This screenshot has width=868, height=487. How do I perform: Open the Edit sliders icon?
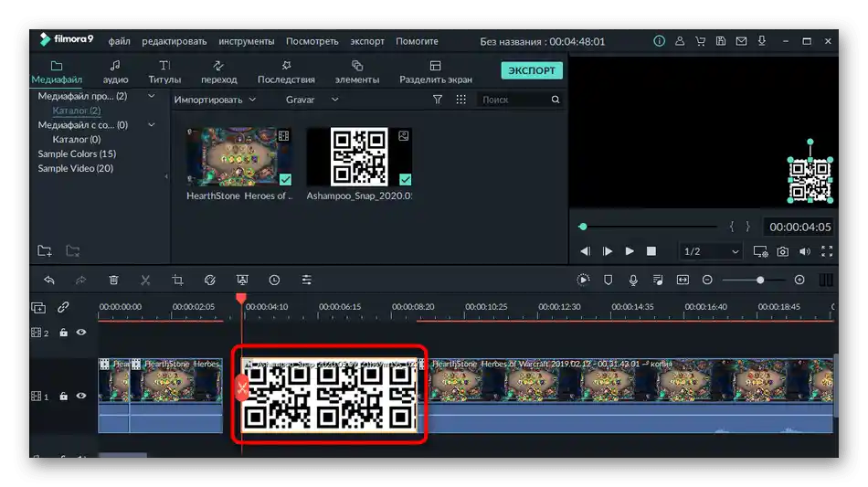(306, 280)
